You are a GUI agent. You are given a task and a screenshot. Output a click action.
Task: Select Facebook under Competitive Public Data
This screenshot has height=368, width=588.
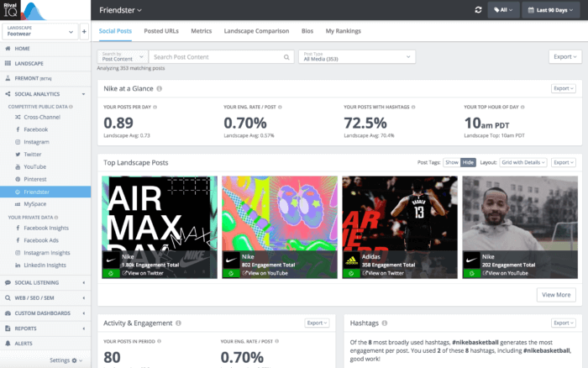point(35,129)
